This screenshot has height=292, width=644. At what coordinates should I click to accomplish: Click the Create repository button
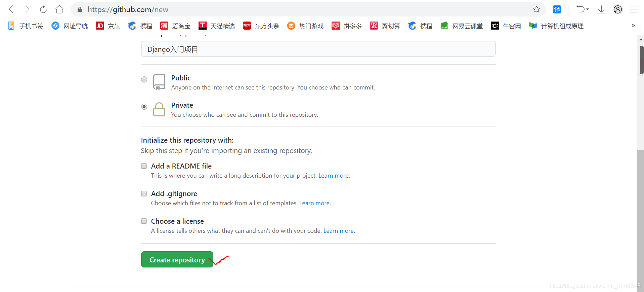[x=177, y=260]
